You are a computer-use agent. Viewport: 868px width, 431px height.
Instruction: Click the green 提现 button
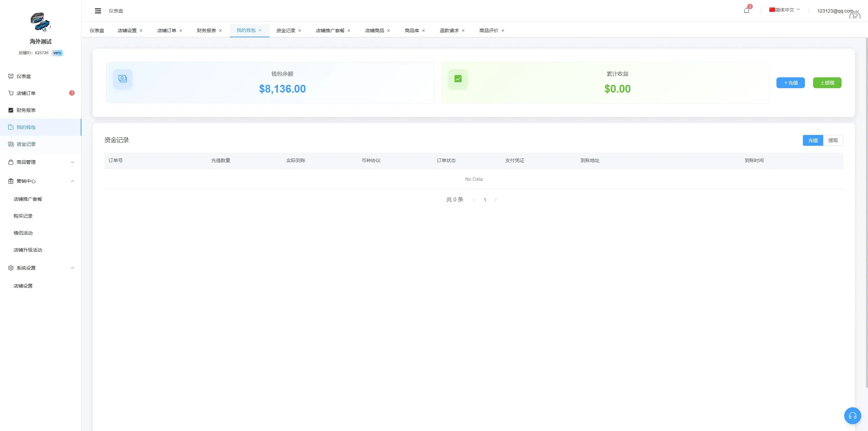point(827,82)
